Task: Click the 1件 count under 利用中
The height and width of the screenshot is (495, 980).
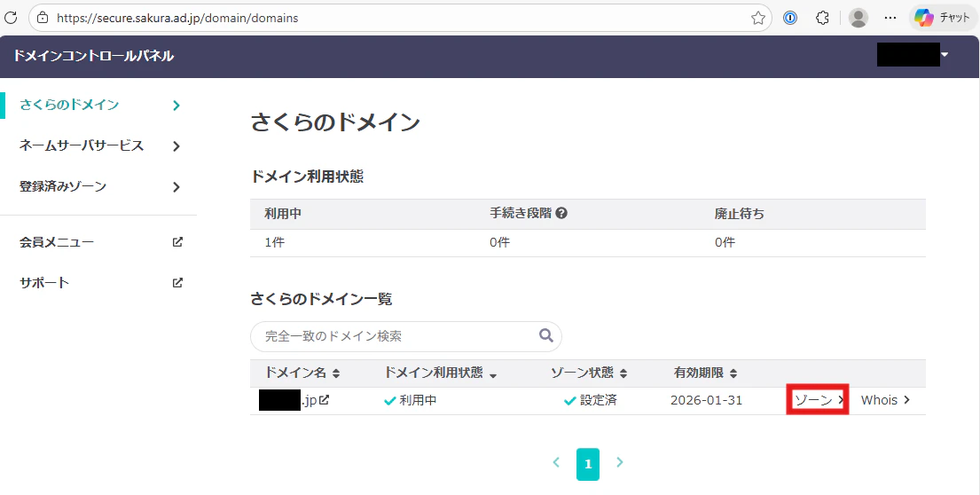Action: coord(274,242)
